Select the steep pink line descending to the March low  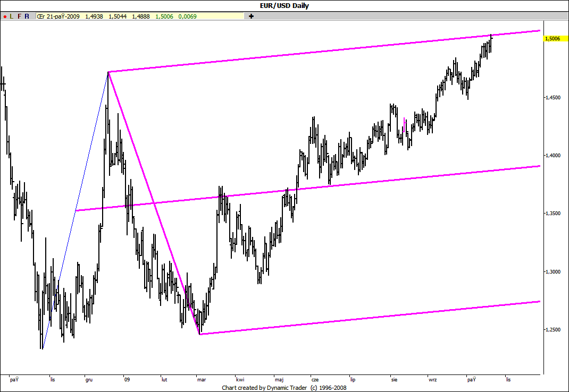coord(154,203)
